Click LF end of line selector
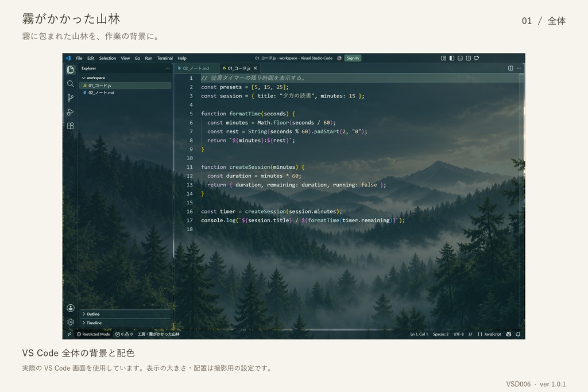588x392 pixels. pyautogui.click(x=470, y=334)
